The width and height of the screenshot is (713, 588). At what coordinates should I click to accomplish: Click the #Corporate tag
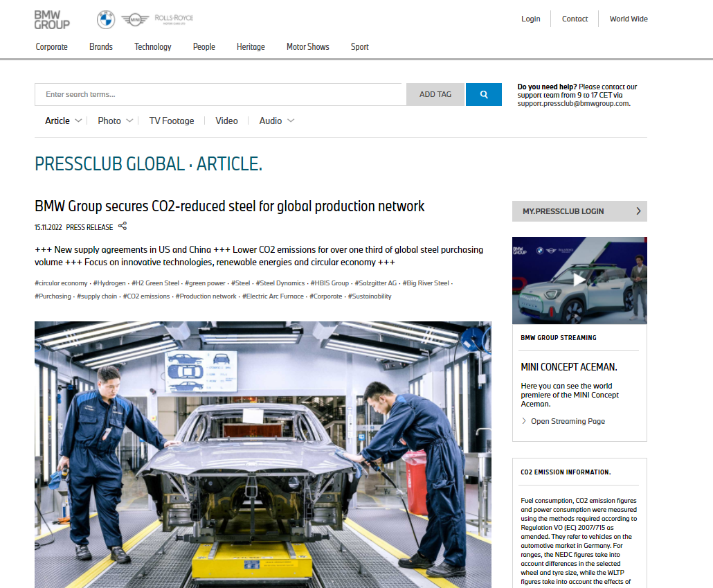coord(326,296)
